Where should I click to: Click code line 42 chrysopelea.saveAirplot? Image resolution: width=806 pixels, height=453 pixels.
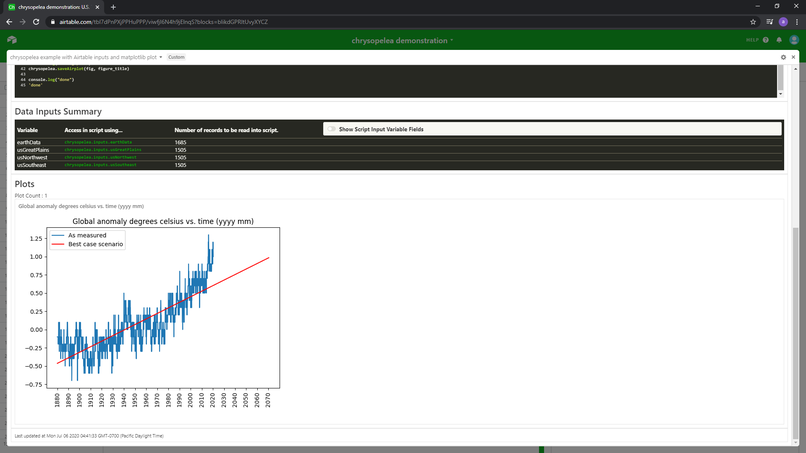(x=79, y=68)
